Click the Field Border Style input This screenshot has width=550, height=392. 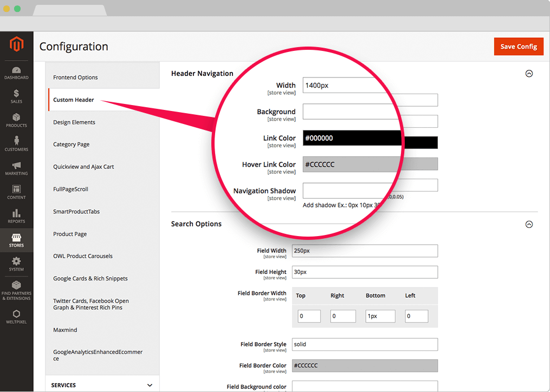pos(364,344)
